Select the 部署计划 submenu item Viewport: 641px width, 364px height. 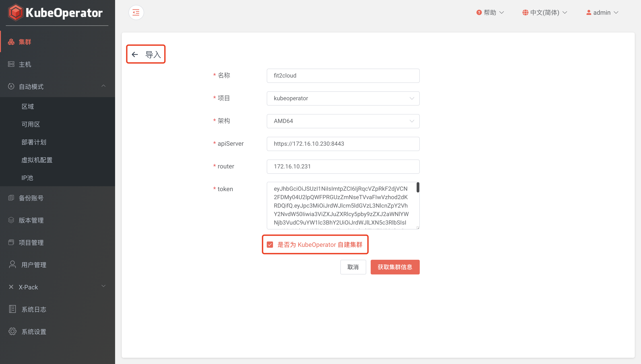[58, 142]
